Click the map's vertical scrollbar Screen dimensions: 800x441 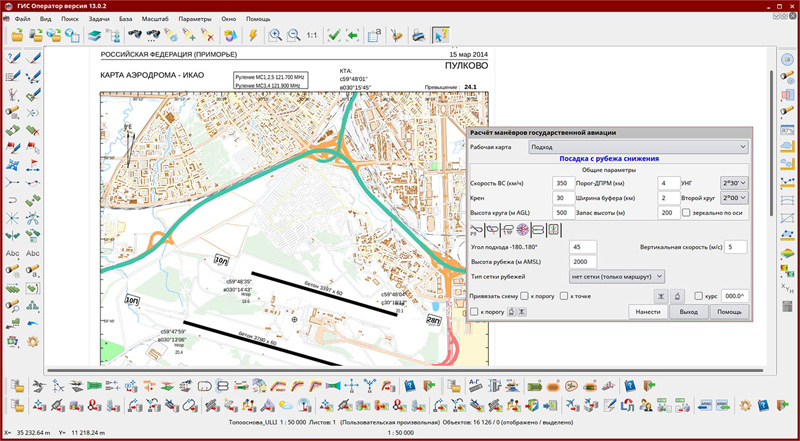click(771, 143)
